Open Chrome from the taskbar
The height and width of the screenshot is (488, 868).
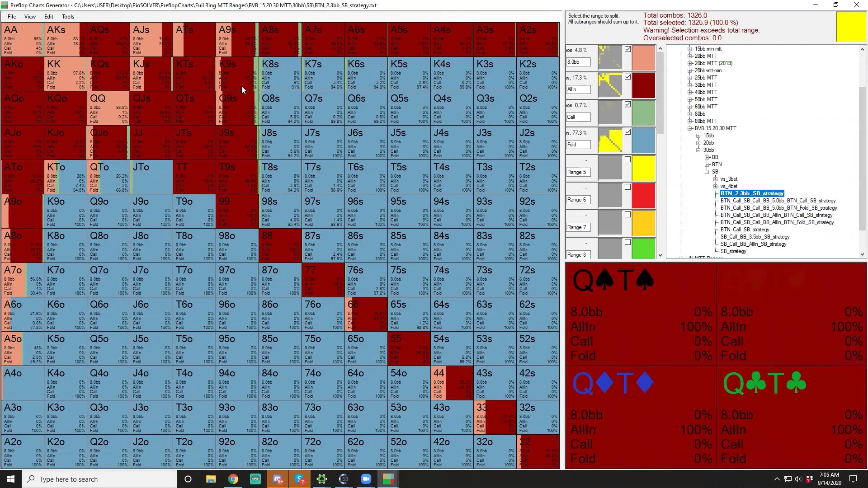point(233,479)
